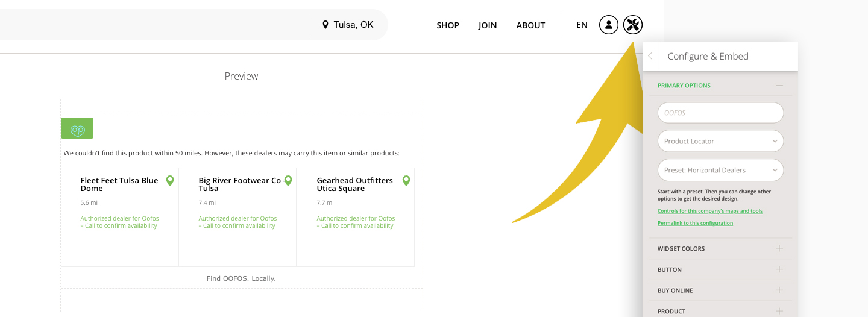Click map pin for Fleet Feet Tulsa Blue Dome

[x=170, y=181]
